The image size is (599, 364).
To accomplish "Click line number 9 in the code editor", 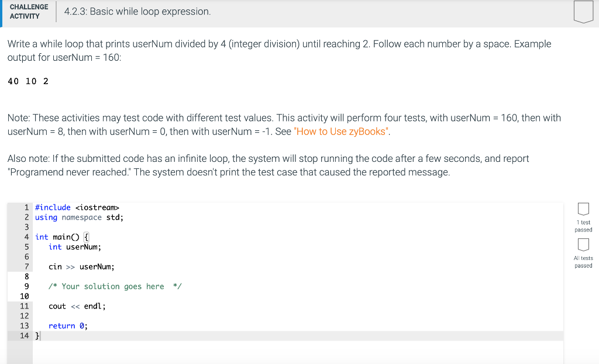I will click(26, 286).
